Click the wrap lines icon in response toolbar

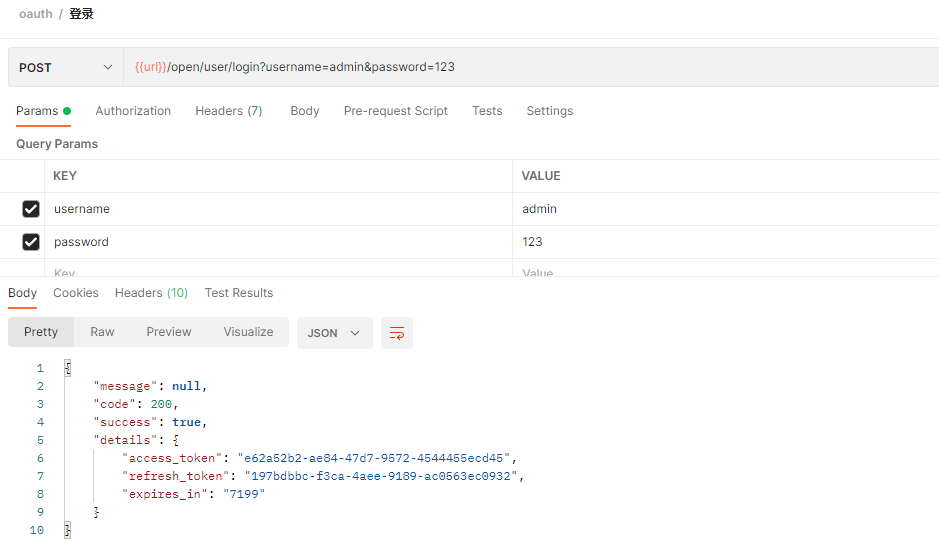coord(397,333)
